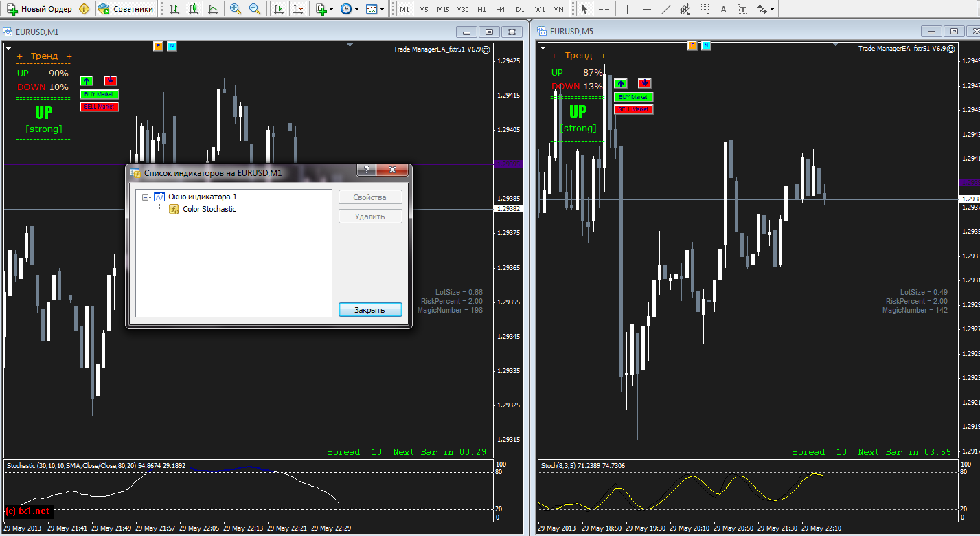
Task: Open the chart templates icon
Action: [x=371, y=9]
